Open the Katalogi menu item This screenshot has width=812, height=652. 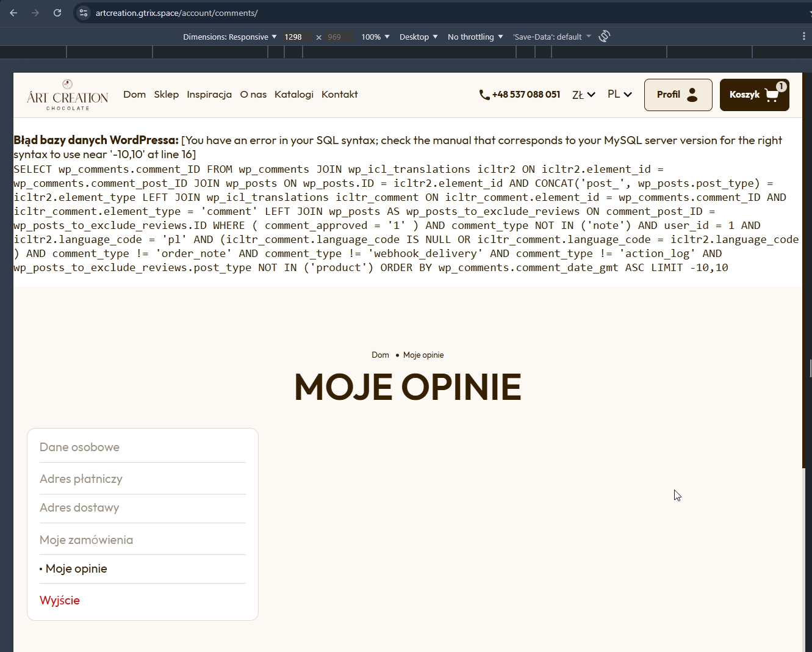(x=294, y=94)
